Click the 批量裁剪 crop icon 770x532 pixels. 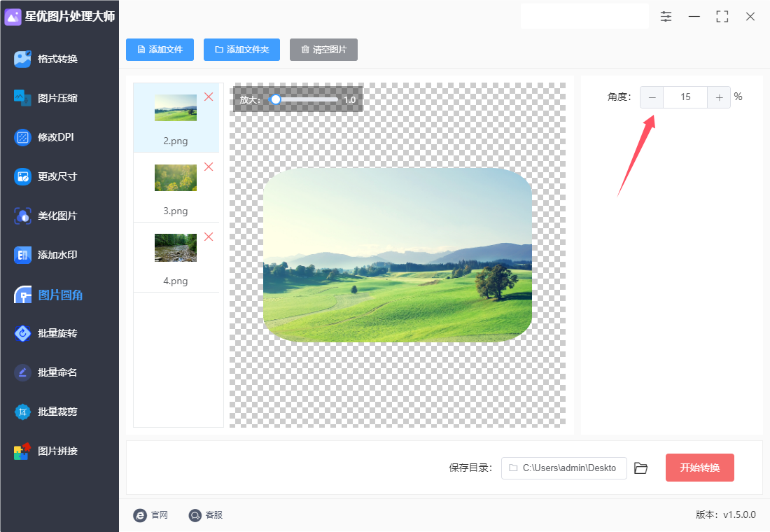(x=22, y=412)
